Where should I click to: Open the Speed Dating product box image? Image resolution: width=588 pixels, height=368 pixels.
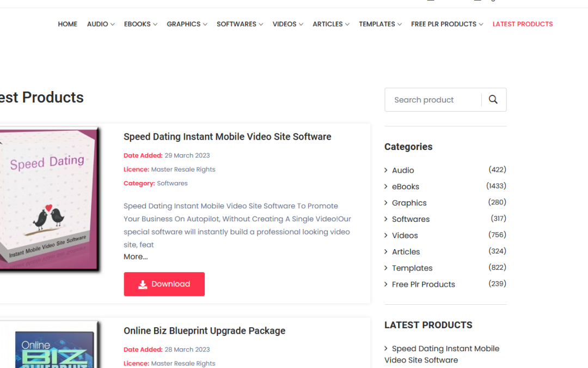tap(50, 199)
